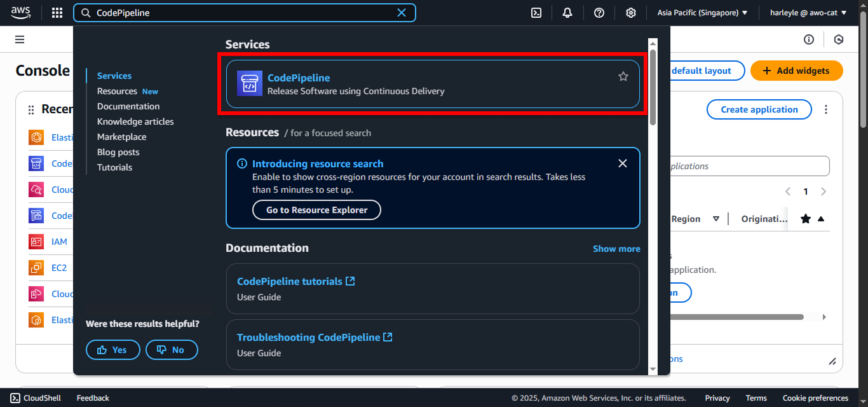This screenshot has width=868, height=407.
Task: Click IAM icon in recently visited
Action: 36,242
